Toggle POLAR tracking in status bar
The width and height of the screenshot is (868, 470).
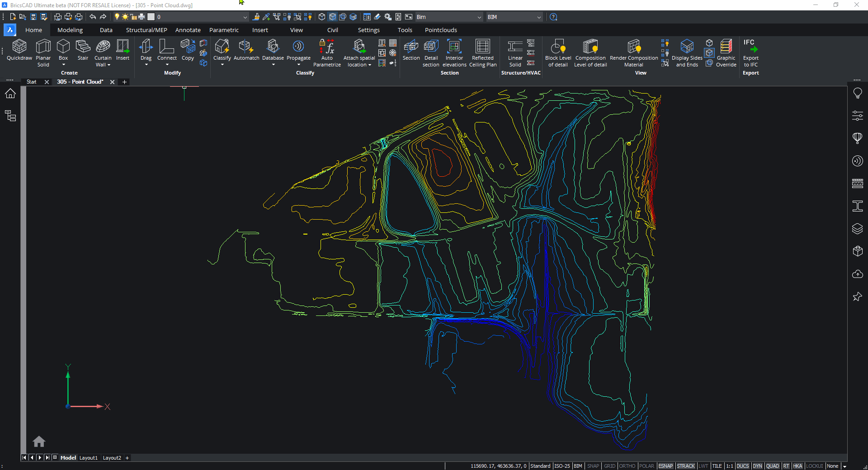646,466
